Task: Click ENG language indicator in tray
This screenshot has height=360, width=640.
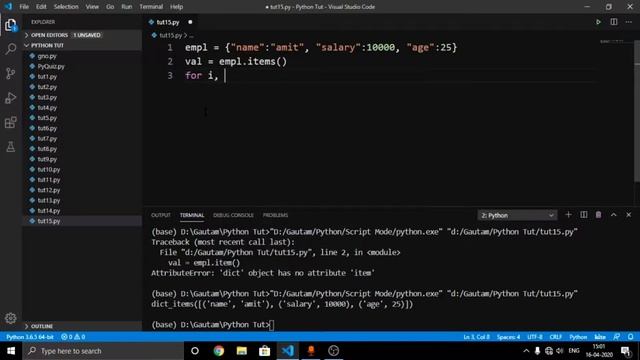Action: point(574,351)
